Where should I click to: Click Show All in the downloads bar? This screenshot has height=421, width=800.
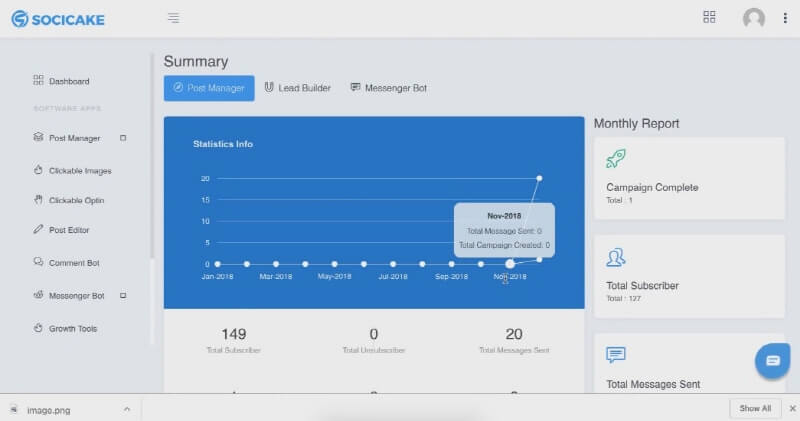[x=755, y=408]
